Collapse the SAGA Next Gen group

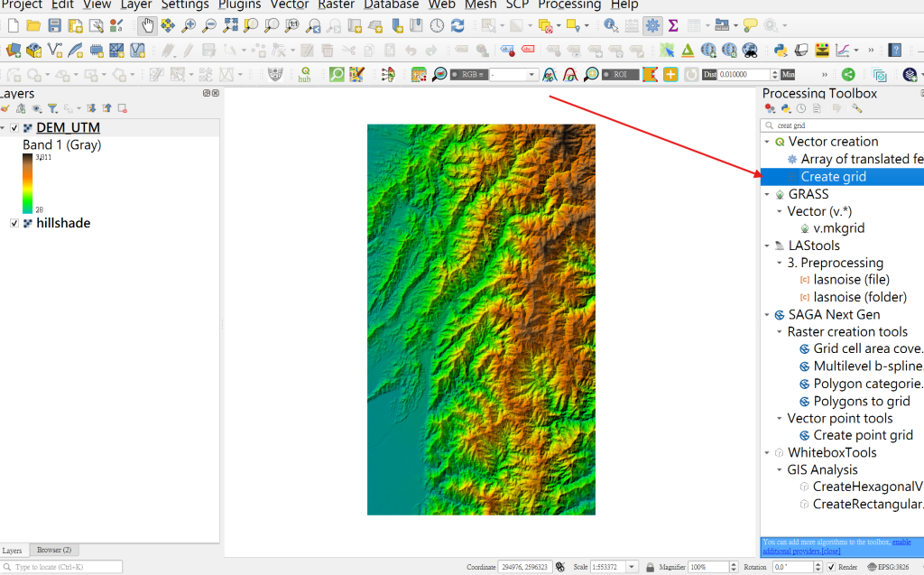[767, 315]
